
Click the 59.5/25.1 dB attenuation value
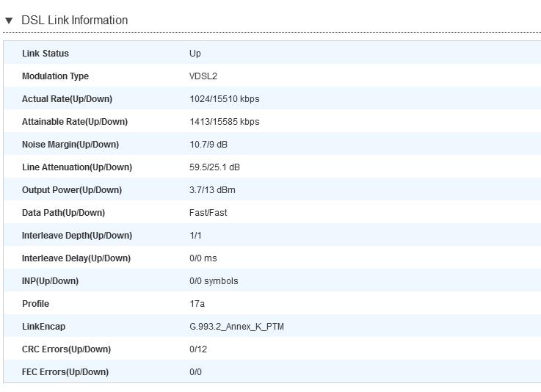click(x=214, y=167)
